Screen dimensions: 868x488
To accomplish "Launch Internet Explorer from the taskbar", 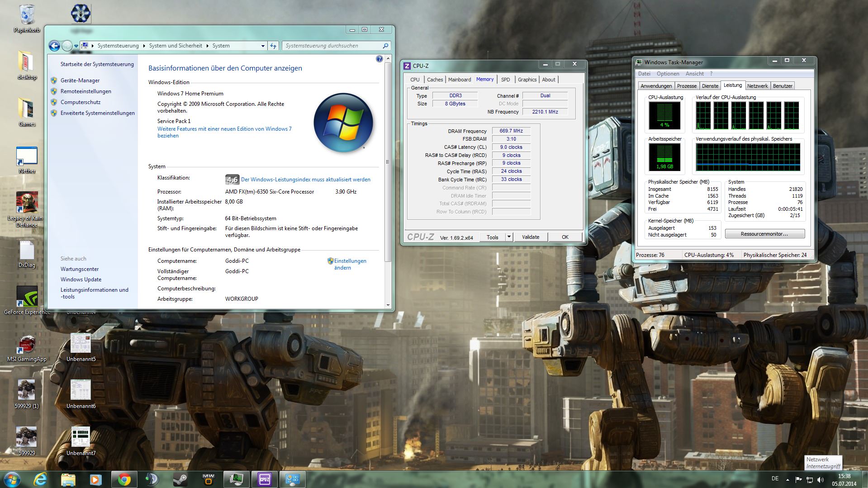I will click(x=40, y=479).
